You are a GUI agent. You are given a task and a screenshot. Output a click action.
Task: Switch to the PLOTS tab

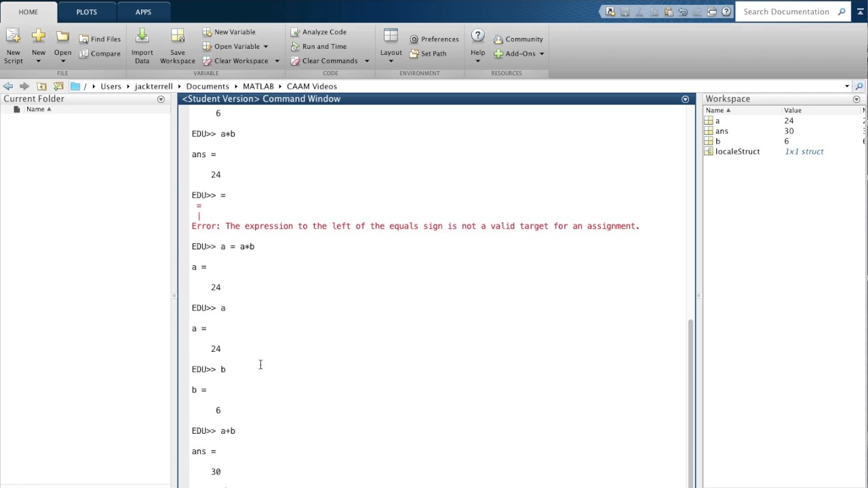point(87,12)
